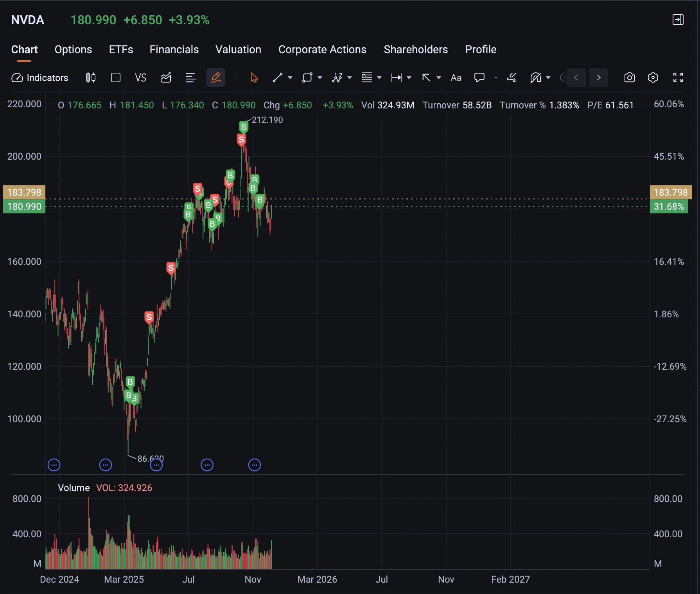The image size is (700, 594).
Task: Select the rectangle shape tool
Action: coord(307,77)
